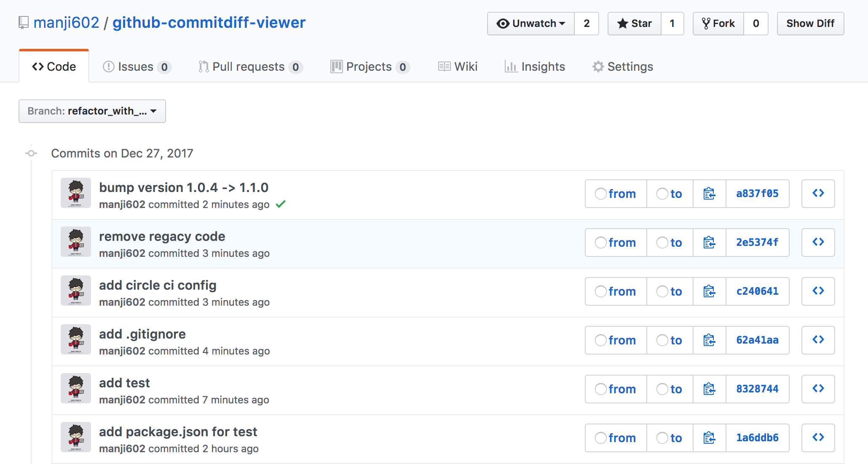The width and height of the screenshot is (868, 464).
Task: Star the repository
Action: (635, 24)
